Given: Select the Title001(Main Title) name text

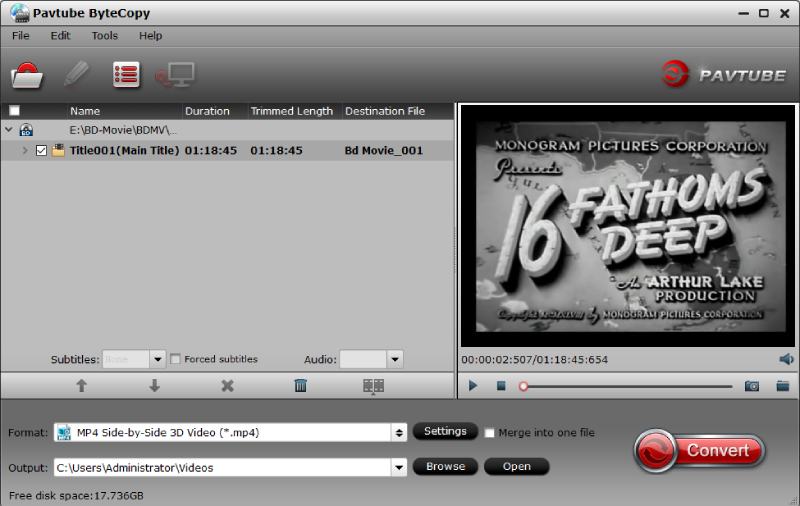Looking at the screenshot, I should [x=124, y=150].
